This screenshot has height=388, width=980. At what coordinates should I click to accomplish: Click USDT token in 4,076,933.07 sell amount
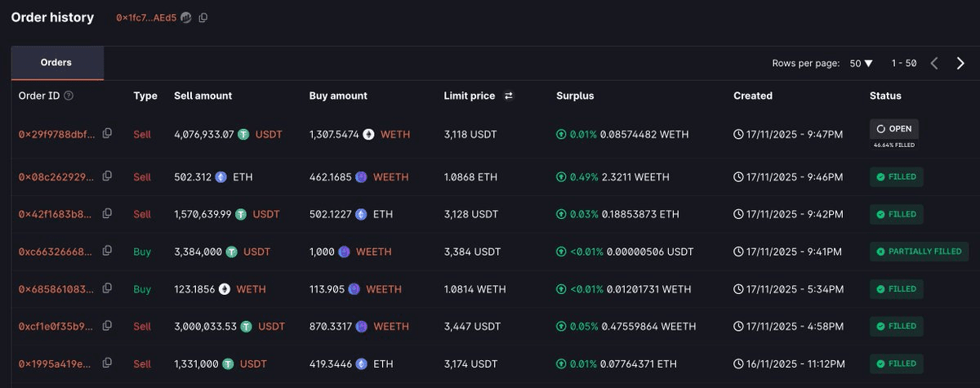pyautogui.click(x=269, y=134)
